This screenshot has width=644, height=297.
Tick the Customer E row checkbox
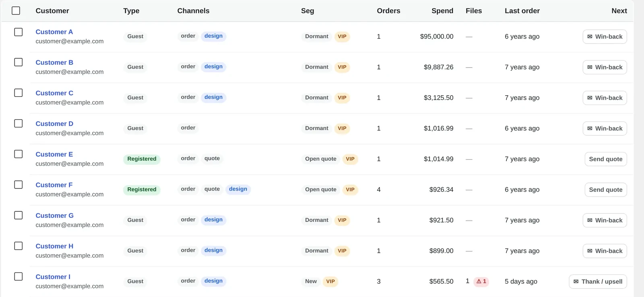point(19,154)
